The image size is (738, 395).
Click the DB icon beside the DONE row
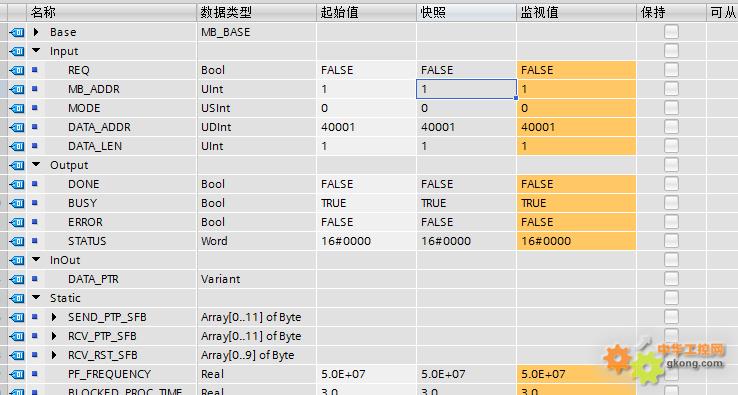click(x=17, y=185)
